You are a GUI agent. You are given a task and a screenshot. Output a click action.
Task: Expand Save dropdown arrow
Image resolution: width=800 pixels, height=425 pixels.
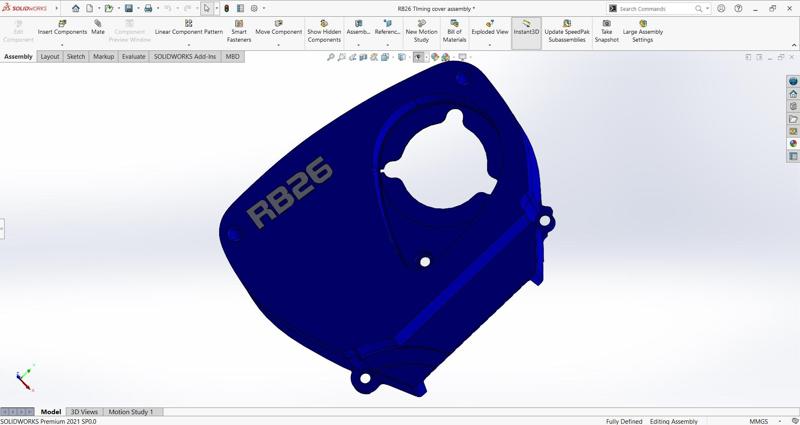138,9
